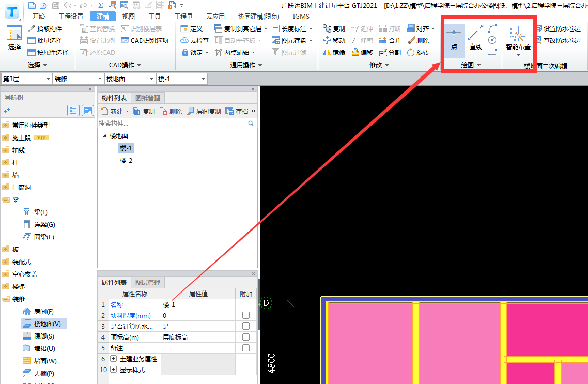Click 分割 split tool
The width and height of the screenshot is (588, 384).
(x=390, y=53)
